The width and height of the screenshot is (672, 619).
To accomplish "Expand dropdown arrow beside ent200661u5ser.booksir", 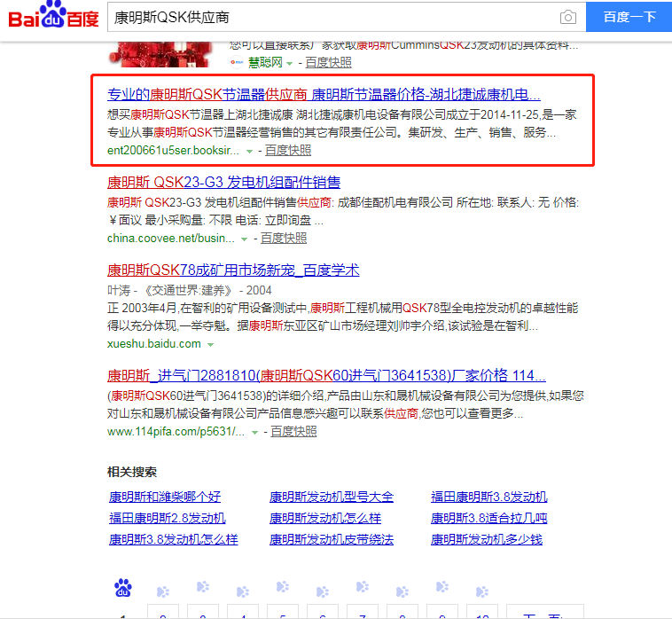I will [x=249, y=152].
